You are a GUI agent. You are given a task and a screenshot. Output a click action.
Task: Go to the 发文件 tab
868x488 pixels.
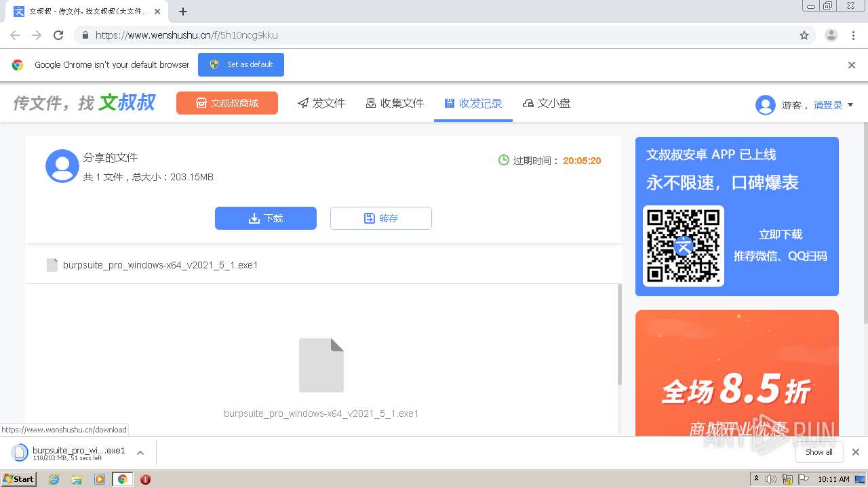click(321, 103)
